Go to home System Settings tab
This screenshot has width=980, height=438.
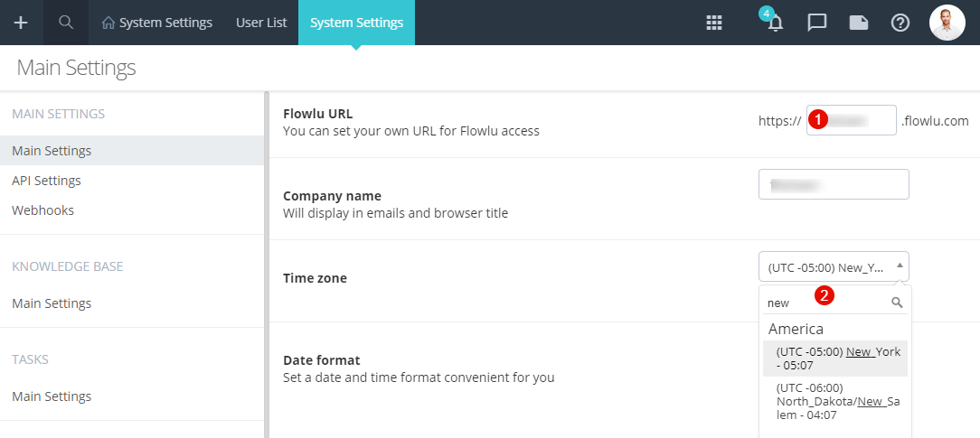[157, 23]
